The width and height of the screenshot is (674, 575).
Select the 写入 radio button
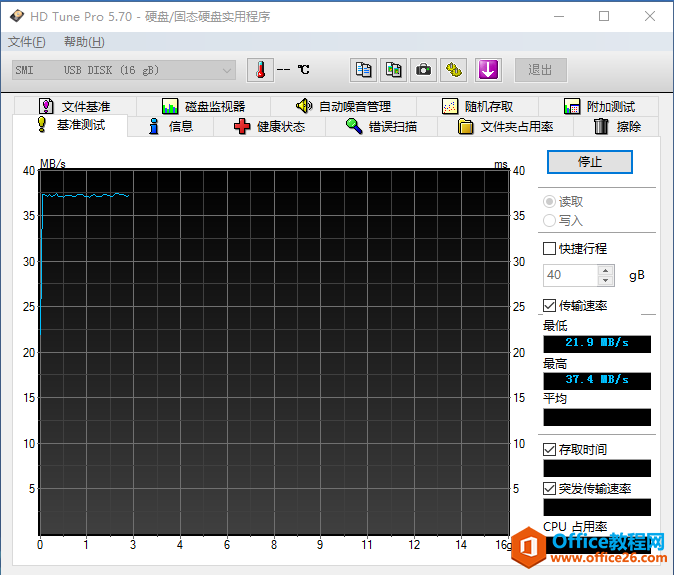549,220
